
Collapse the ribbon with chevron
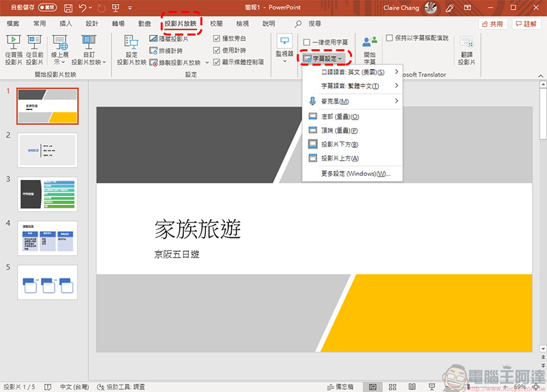[540, 76]
